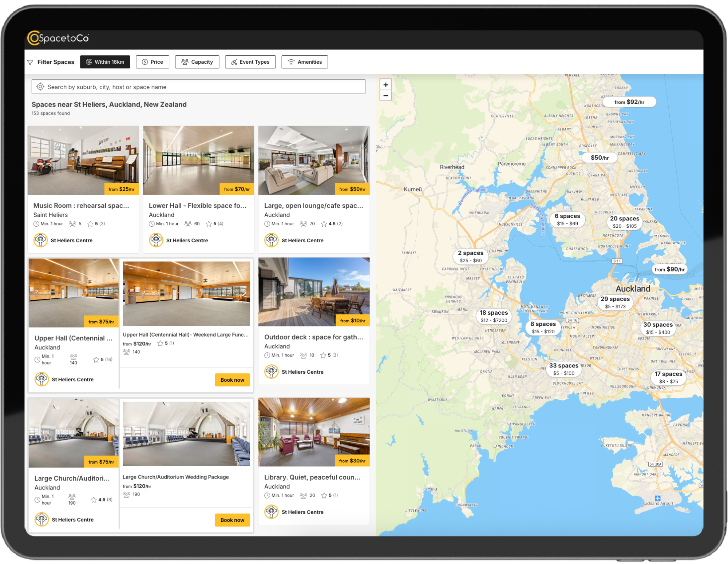Select the from $90/hr map marker

pos(669,269)
